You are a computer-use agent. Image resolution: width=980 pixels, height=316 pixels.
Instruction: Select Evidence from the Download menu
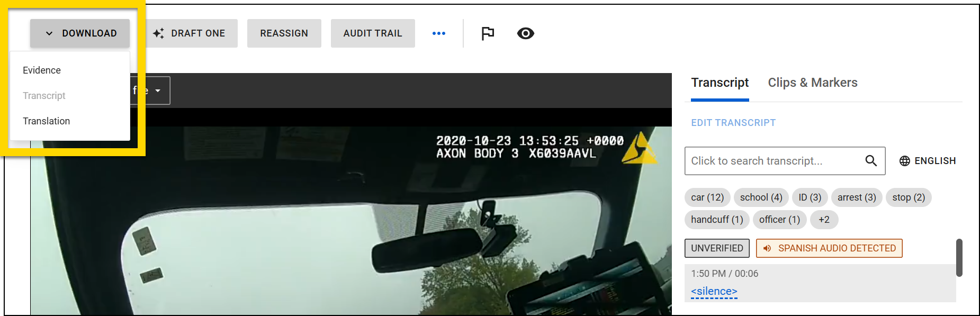(42, 70)
